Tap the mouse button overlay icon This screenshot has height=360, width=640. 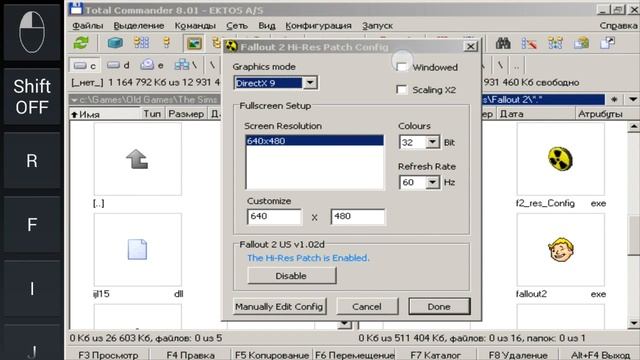pos(32,32)
